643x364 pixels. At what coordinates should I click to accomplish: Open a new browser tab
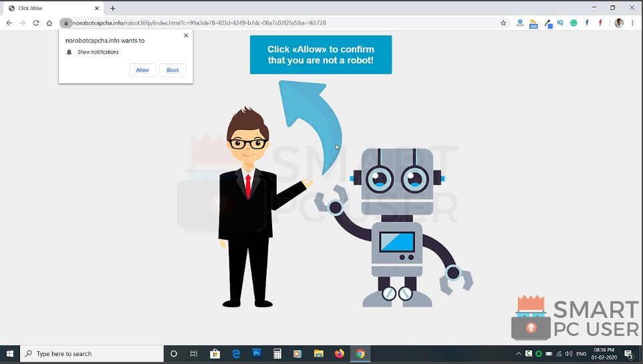113,8
